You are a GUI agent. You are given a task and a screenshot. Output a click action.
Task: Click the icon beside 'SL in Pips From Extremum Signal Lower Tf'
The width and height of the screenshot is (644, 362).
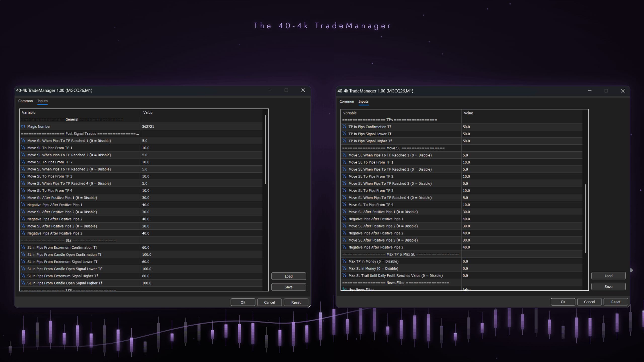23,262
